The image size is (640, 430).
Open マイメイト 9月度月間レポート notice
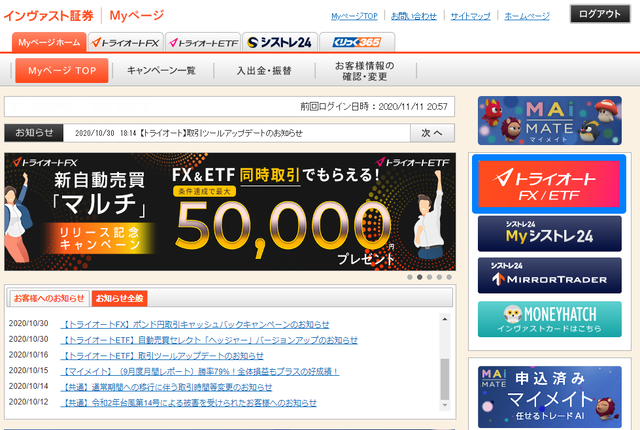200,372
